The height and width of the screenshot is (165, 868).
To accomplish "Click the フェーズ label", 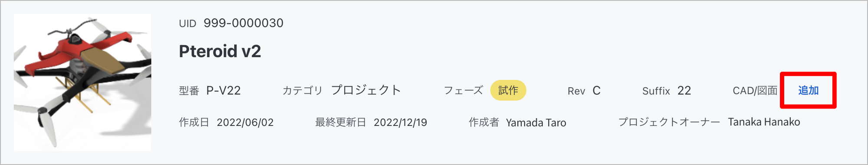I will [463, 90].
